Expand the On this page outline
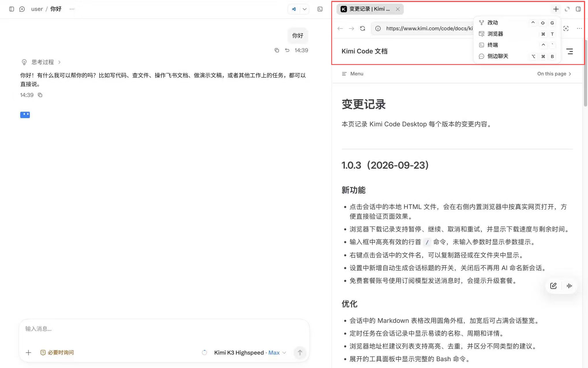 (x=554, y=74)
